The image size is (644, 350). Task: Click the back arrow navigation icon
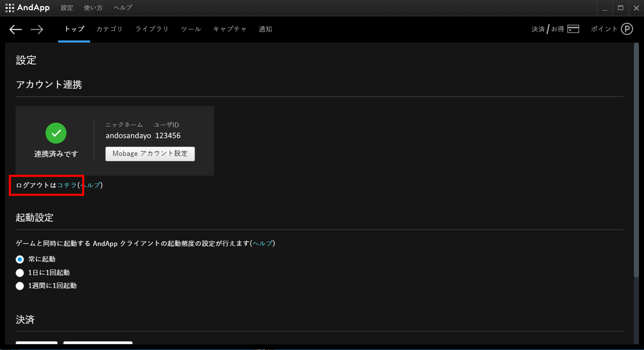(x=16, y=29)
